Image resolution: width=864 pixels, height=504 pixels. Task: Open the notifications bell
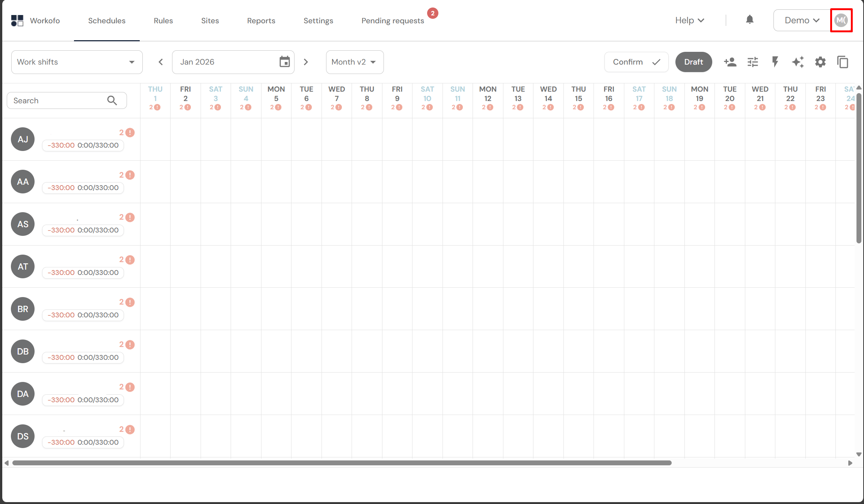(749, 20)
